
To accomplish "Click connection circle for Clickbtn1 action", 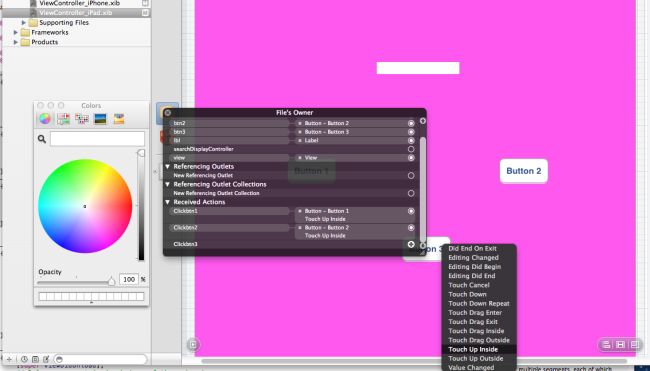I will click(411, 211).
